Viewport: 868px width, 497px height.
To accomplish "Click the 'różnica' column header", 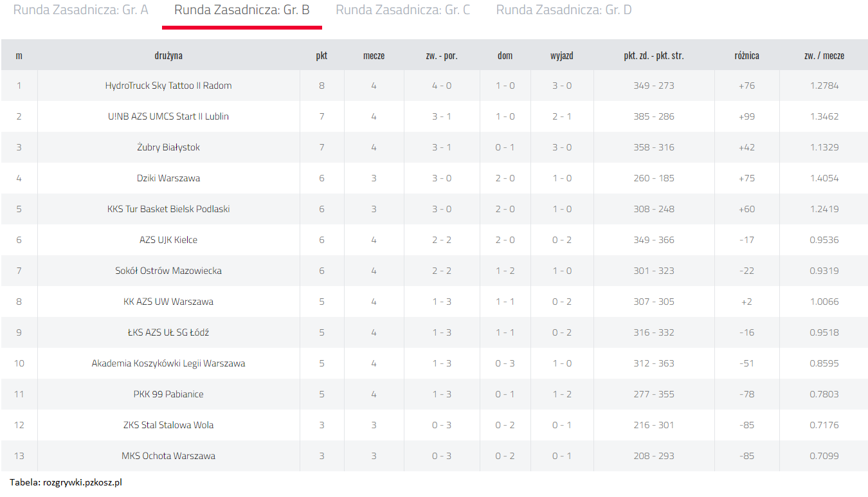I will tap(746, 55).
